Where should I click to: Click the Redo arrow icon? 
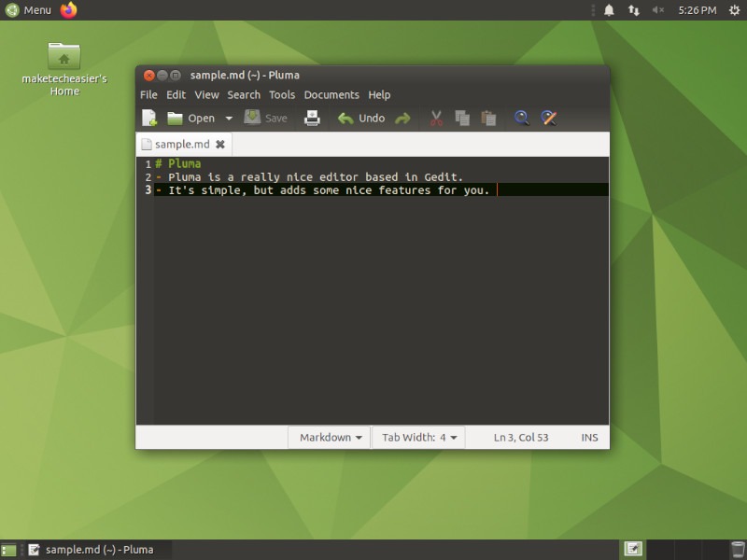[x=402, y=119]
